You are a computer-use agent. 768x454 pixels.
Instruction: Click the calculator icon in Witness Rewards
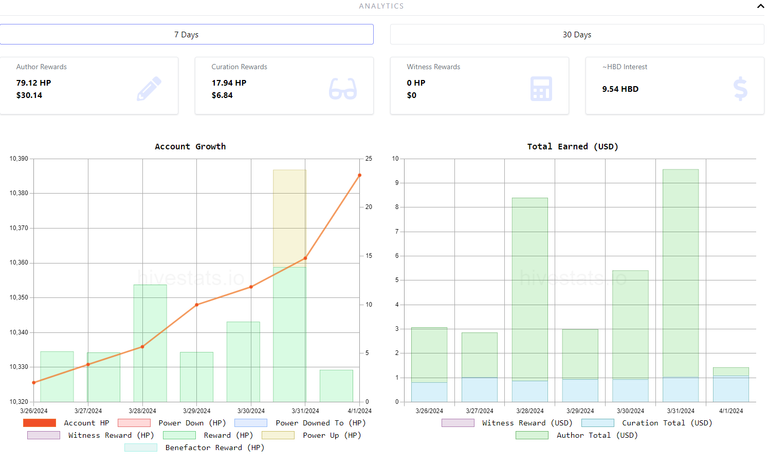(x=541, y=89)
